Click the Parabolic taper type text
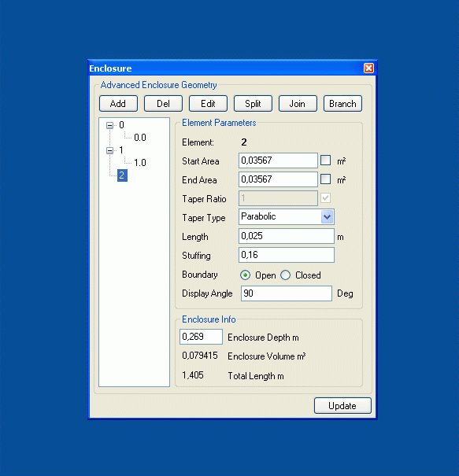The width and height of the screenshot is (459, 476). pos(258,216)
